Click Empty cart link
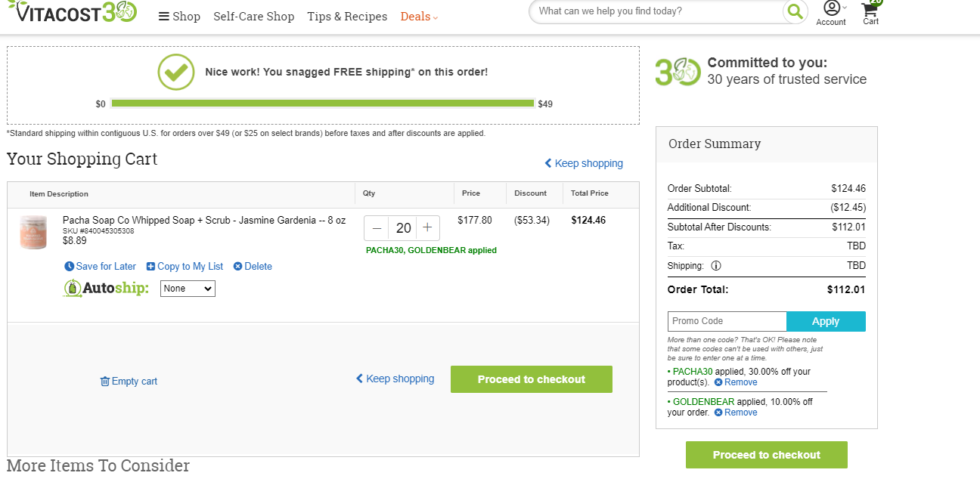Viewport: 980px width, 479px height. [x=129, y=382]
